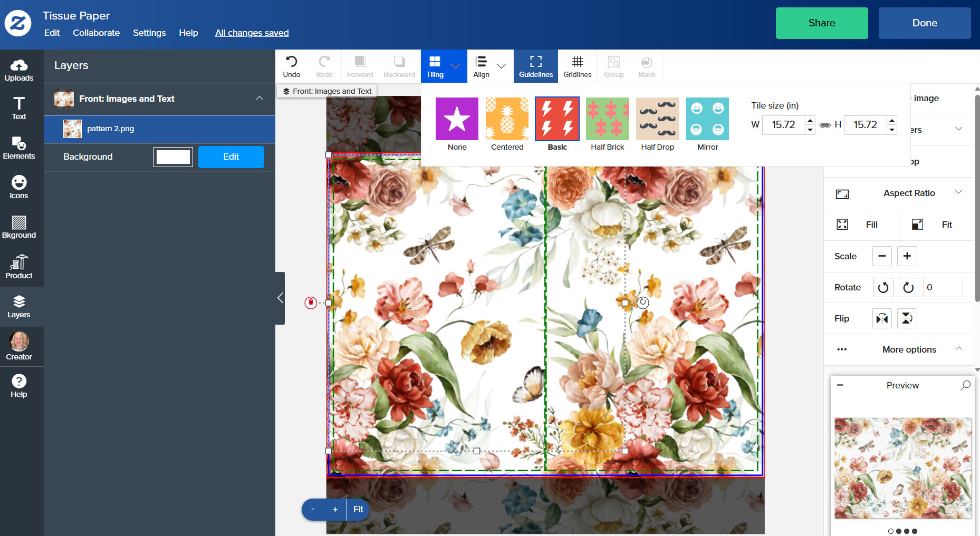Click the delete icon beside the canvas
Viewport: 980px width, 536px height.
[311, 303]
